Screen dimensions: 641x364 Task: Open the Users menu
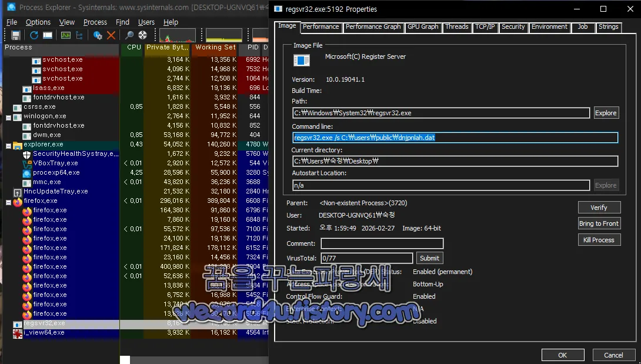click(x=146, y=22)
